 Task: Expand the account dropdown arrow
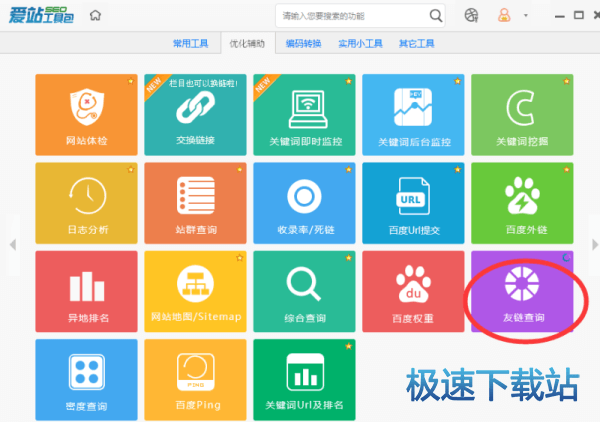pos(526,16)
